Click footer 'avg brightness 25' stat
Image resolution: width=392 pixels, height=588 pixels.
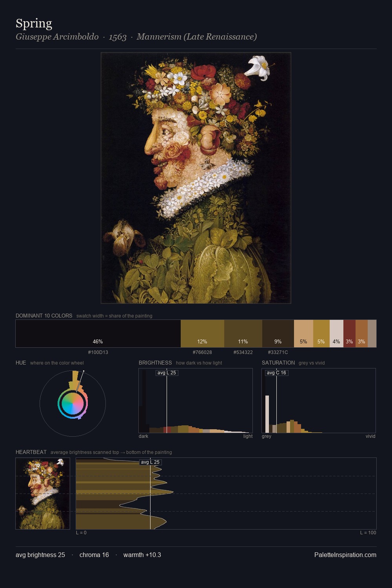[x=40, y=555]
